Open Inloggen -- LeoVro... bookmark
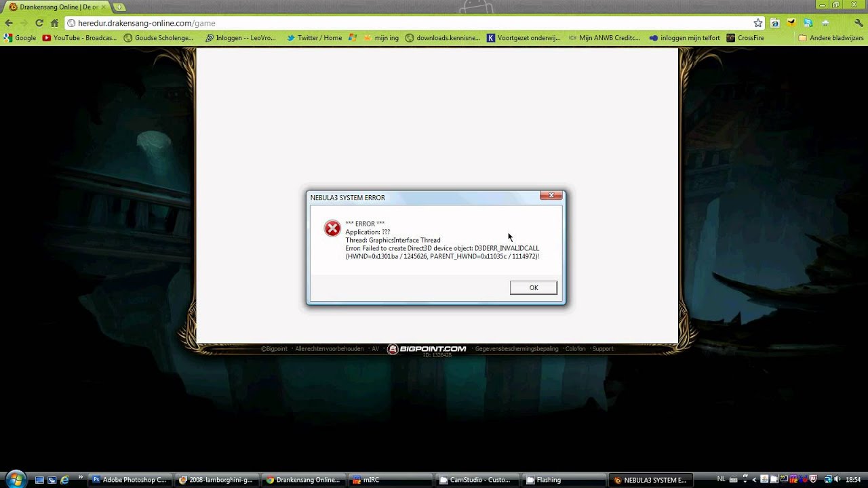This screenshot has width=868, height=488. tap(241, 38)
